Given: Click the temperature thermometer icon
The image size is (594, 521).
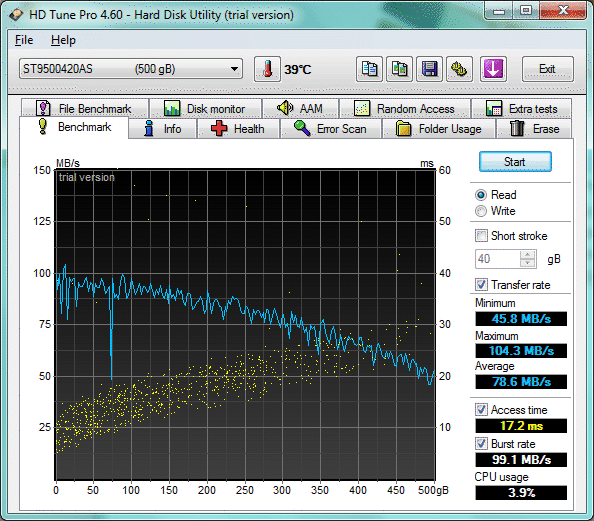Looking at the screenshot, I should coord(267,69).
